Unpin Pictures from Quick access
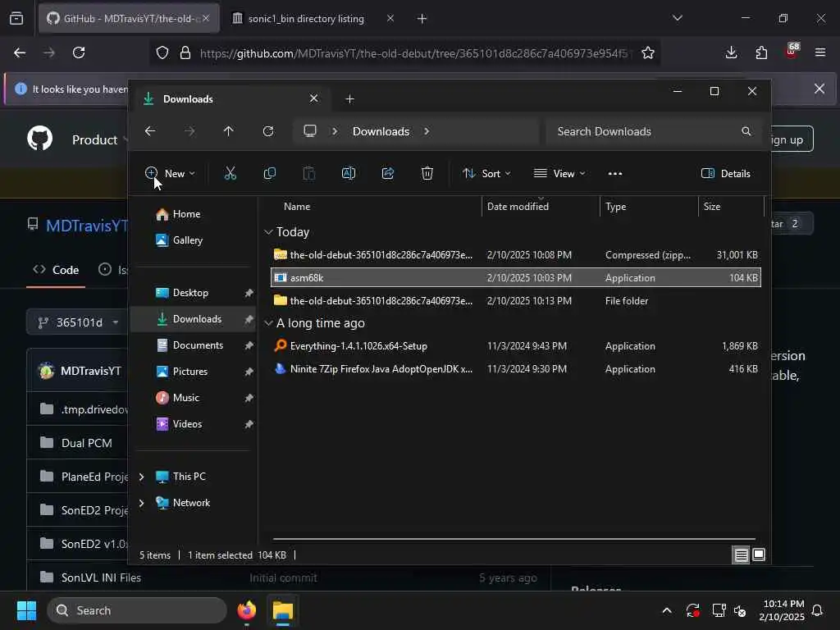The width and height of the screenshot is (840, 630). [x=249, y=372]
